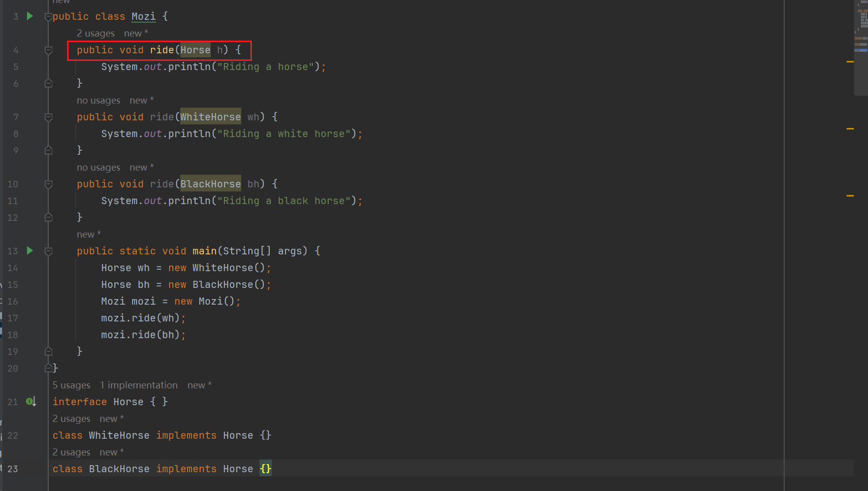Open '2 usages' hint above class WhiteHorse
Screen dimensions: 868x491
[x=72, y=419]
